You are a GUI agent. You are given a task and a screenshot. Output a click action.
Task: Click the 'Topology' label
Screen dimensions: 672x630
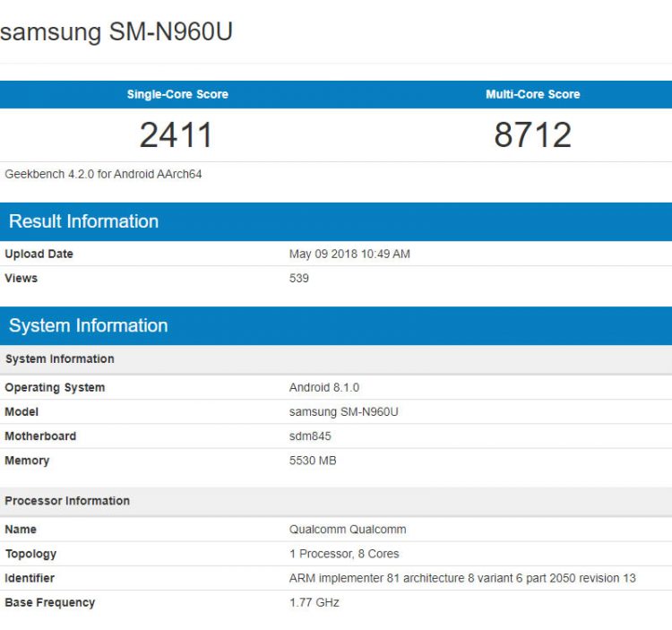coord(30,554)
